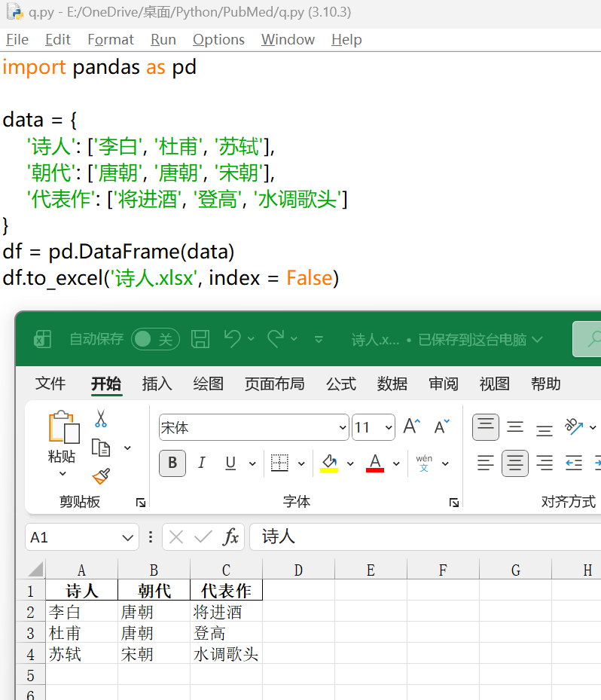Open fill color palette dropdown

coord(351,463)
